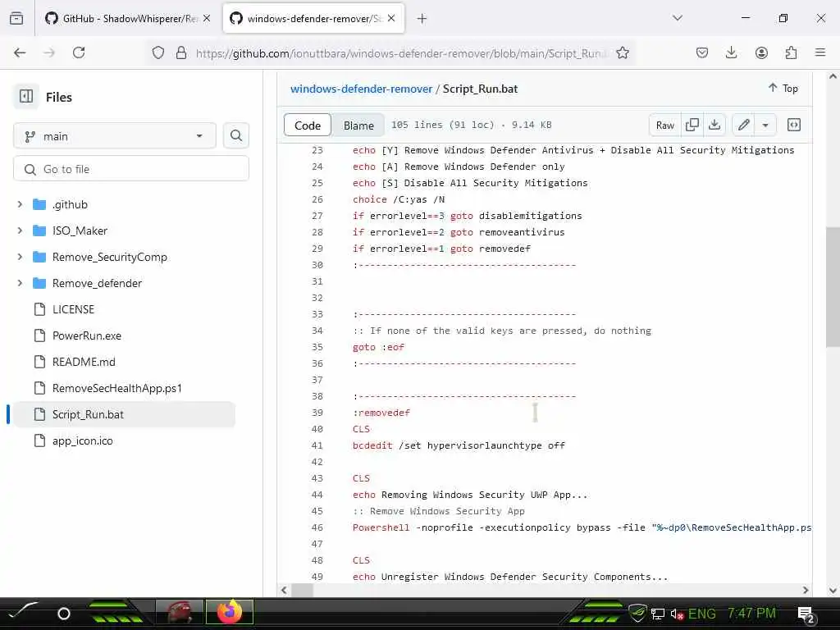The height and width of the screenshot is (630, 840).
Task: Open Firefox downloads panel
Action: click(x=731, y=52)
